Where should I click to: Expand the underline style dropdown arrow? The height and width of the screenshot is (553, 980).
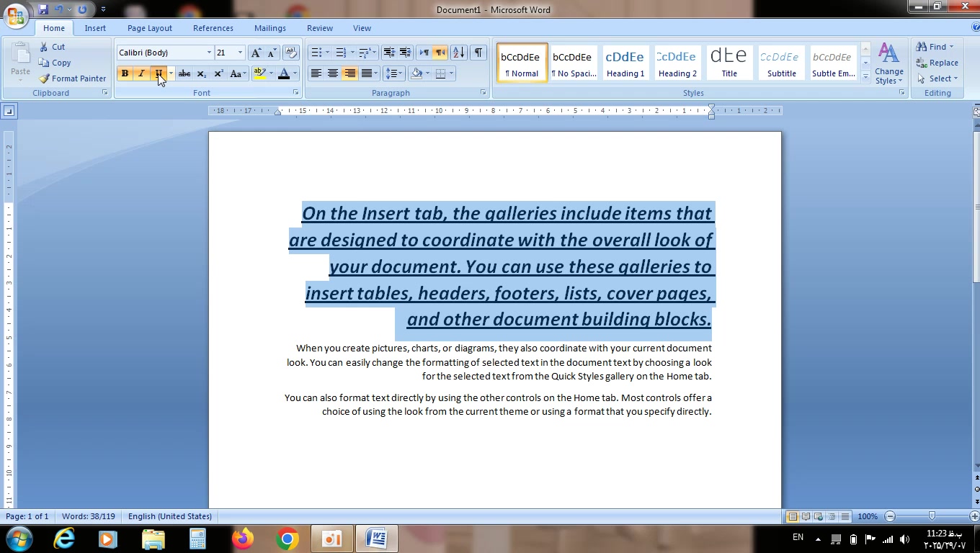coord(170,73)
